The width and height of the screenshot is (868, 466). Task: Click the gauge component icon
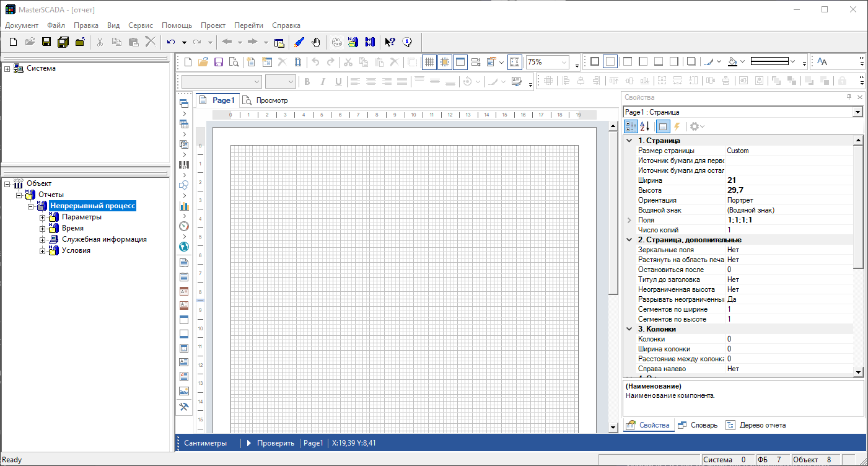pyautogui.click(x=184, y=226)
